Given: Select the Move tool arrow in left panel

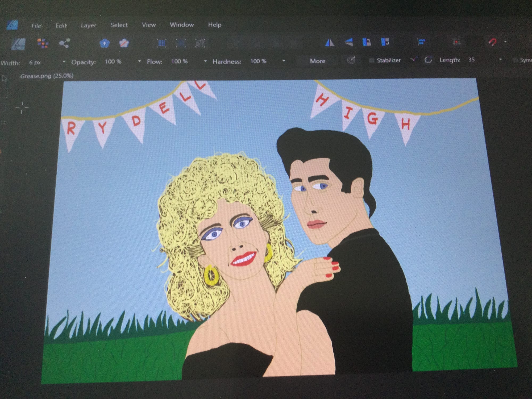Looking at the screenshot, I should (4, 79).
